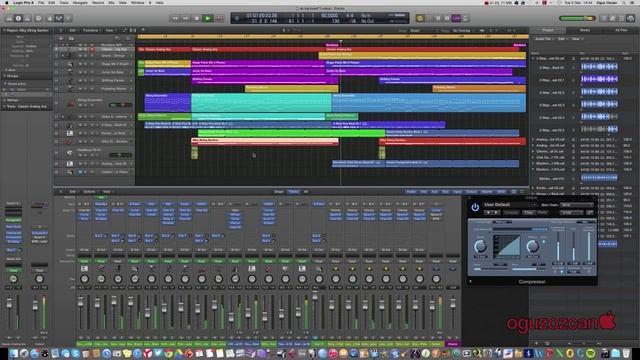The width and height of the screenshot is (640, 360).
Task: Open the Compressor Side Chain dropdown
Action: point(577,205)
